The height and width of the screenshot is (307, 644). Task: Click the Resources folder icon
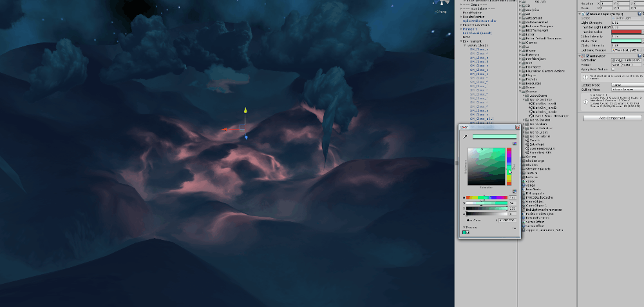[x=523, y=83]
